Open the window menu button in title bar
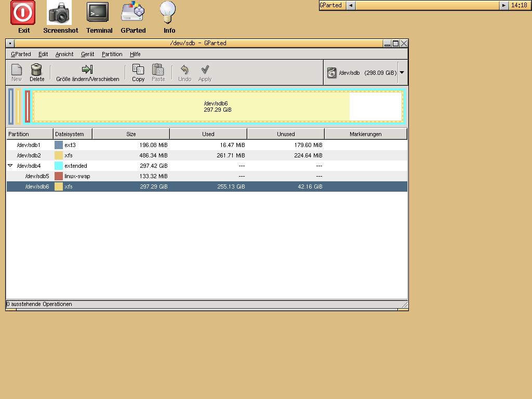The image size is (532, 399). click(x=10, y=44)
